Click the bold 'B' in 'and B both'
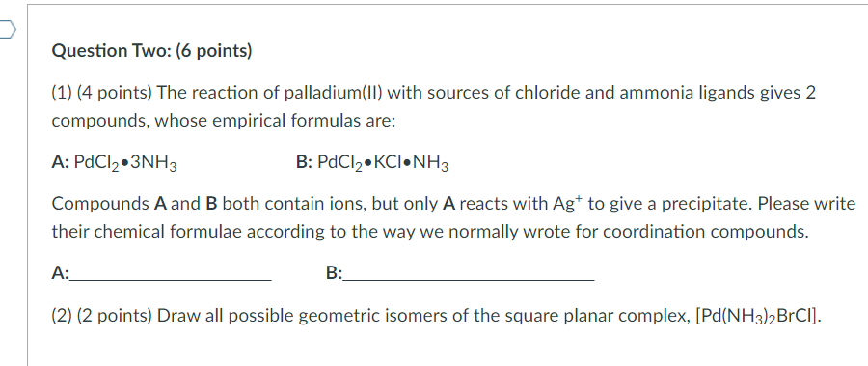Image resolution: width=868 pixels, height=366 pixels. point(211,204)
